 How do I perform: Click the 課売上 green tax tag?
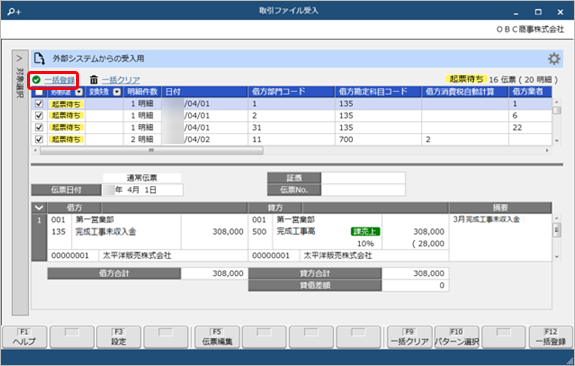(365, 232)
